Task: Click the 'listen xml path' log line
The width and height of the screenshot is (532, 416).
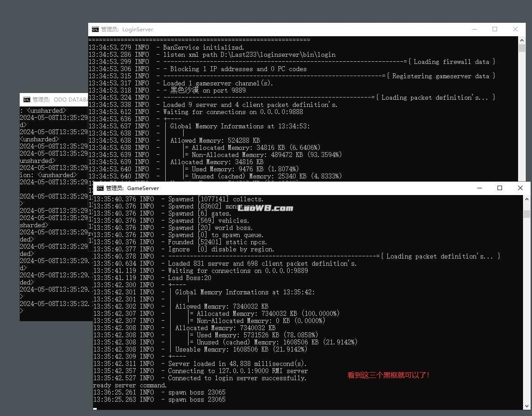Action: (212, 55)
